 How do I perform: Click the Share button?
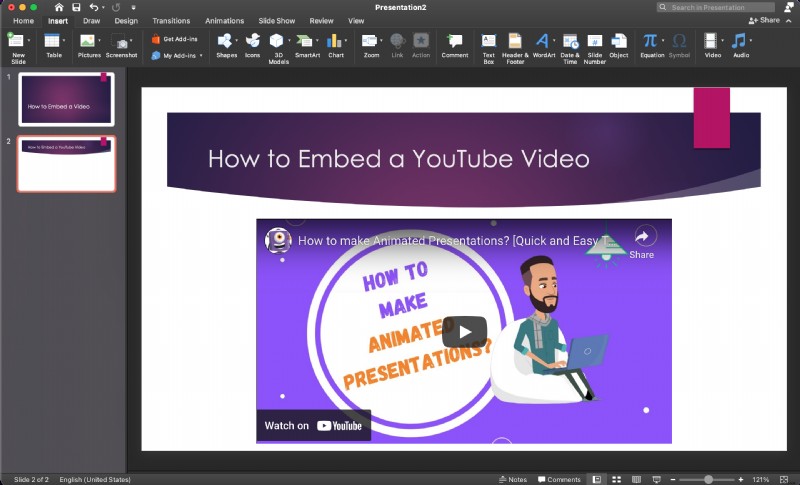point(764,20)
